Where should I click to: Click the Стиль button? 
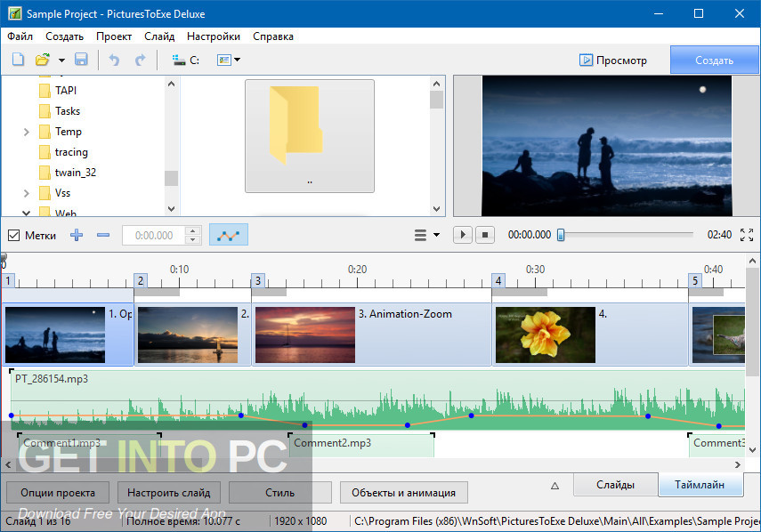coord(280,493)
